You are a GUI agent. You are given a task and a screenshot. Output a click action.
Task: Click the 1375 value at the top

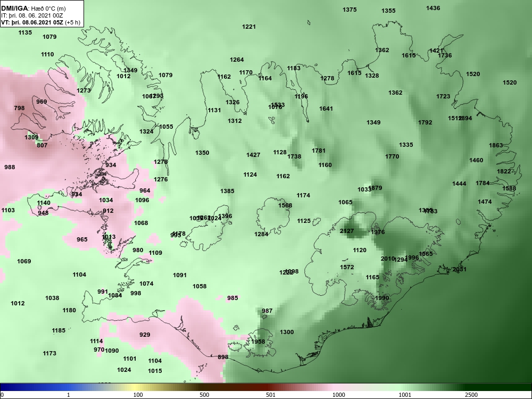click(350, 10)
